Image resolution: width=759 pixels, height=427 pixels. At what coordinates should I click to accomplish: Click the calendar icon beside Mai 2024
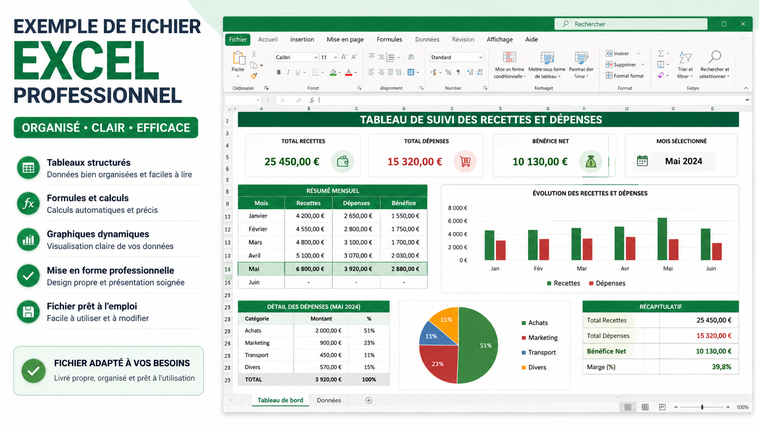(642, 161)
